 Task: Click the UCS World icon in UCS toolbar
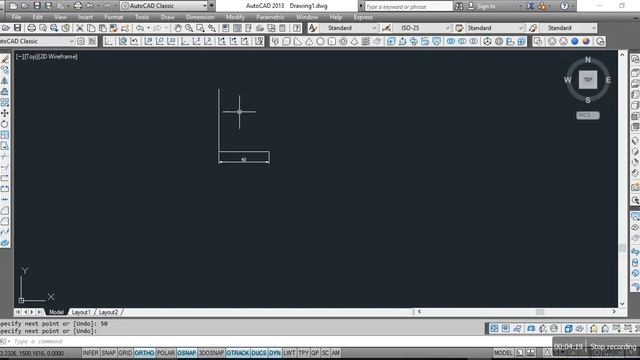(x=122, y=41)
